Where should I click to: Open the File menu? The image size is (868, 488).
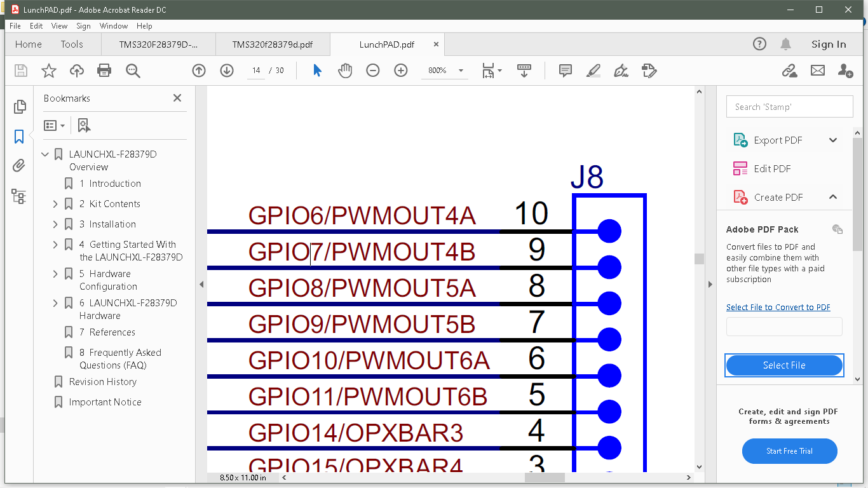pos(15,26)
